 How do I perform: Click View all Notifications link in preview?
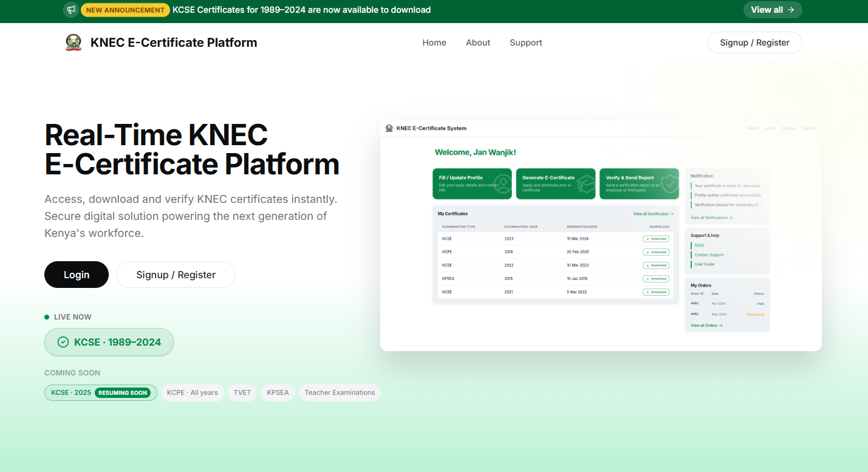point(712,217)
